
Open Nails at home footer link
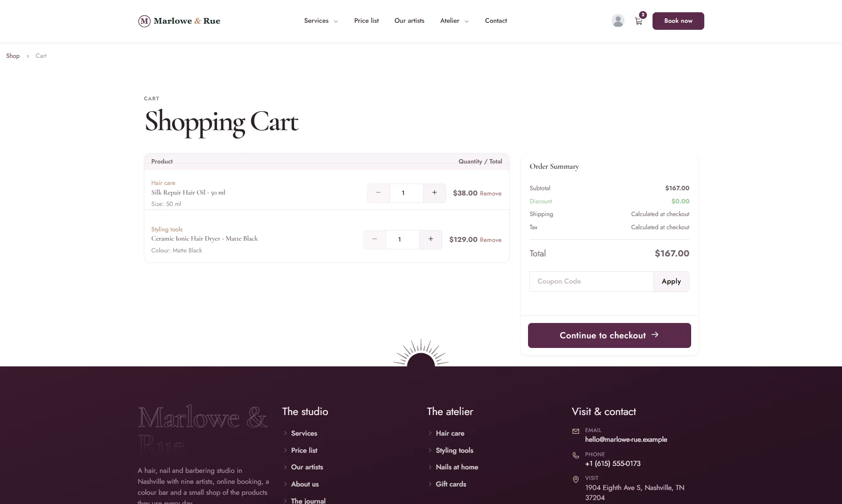457,467
